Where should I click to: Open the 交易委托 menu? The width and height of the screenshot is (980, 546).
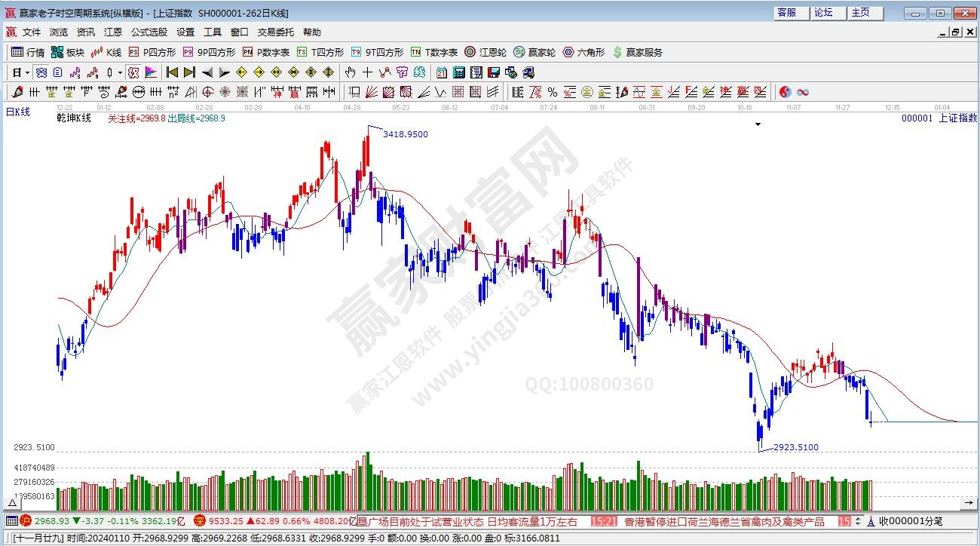coord(277,32)
